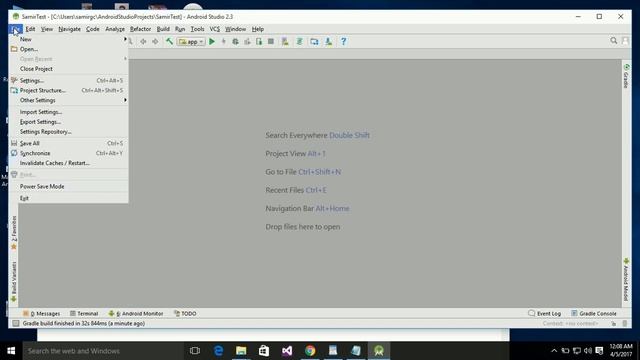Open Settings... from the File menu

(69, 80)
